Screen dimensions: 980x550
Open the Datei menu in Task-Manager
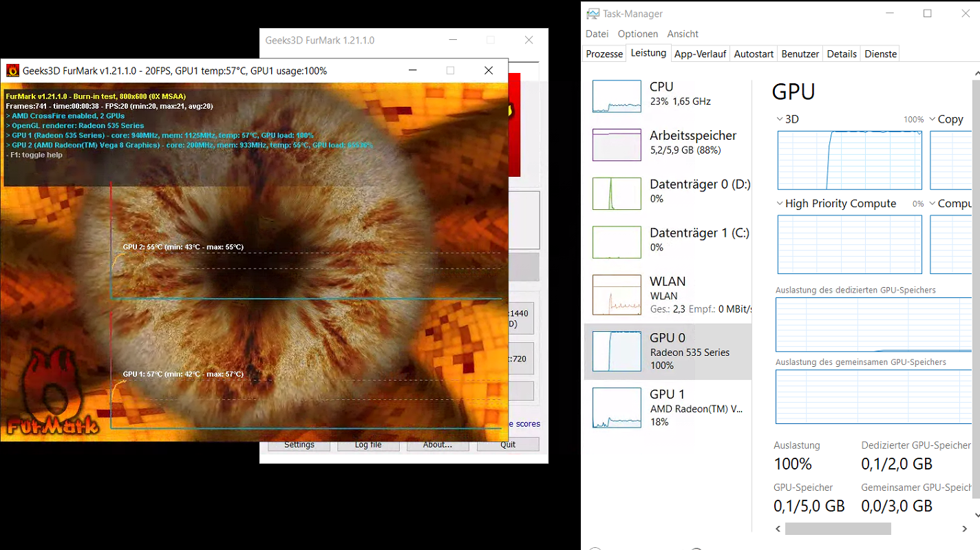[597, 34]
